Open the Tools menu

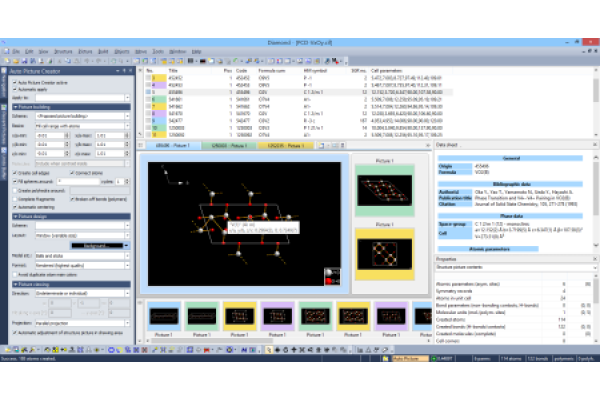click(158, 51)
